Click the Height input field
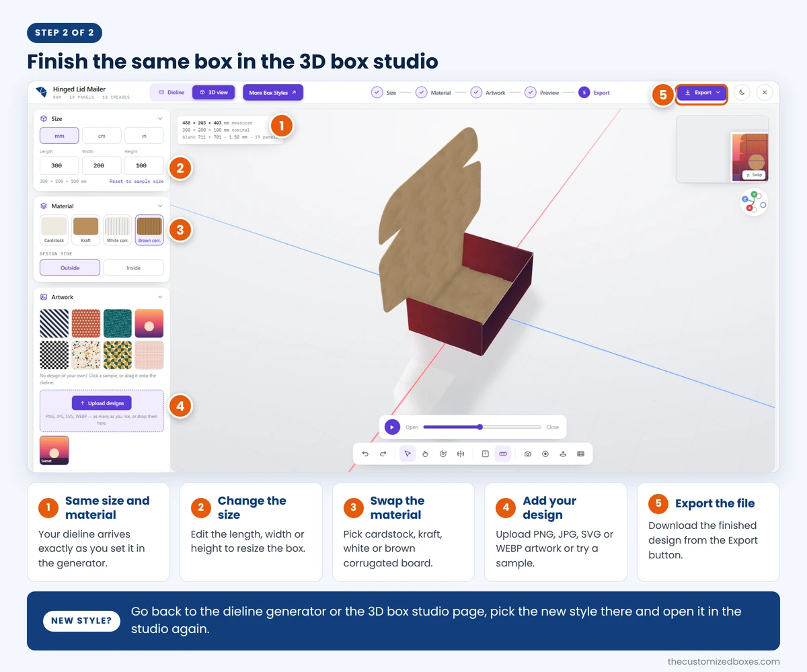The image size is (807, 672). click(144, 165)
